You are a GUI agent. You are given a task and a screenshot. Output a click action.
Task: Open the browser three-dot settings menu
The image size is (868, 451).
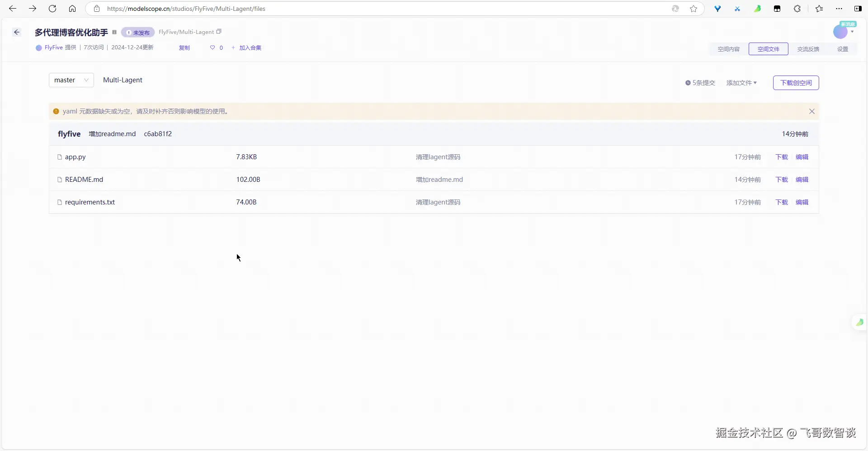pos(839,9)
